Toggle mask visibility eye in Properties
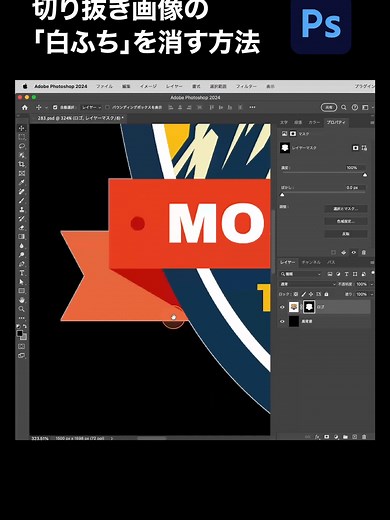The height and width of the screenshot is (520, 390). click(354, 253)
